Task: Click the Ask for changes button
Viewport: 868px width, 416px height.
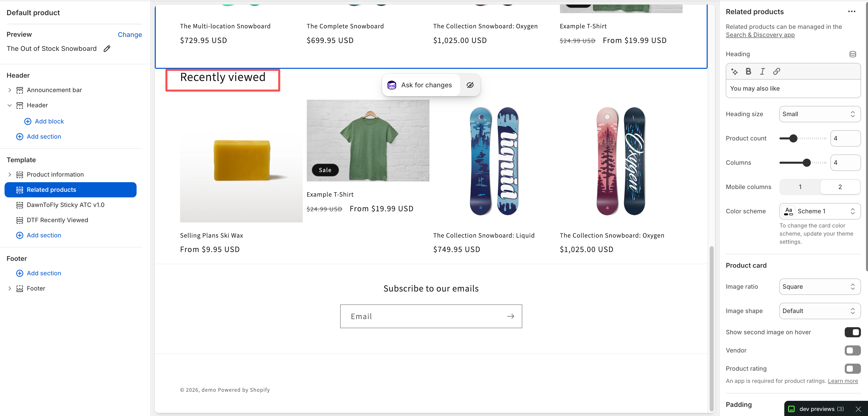Action: click(x=421, y=85)
